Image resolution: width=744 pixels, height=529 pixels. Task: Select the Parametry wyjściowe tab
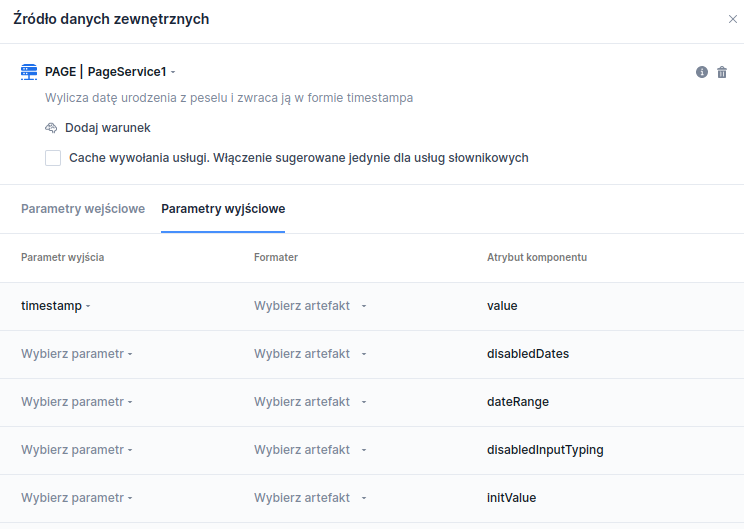223,209
